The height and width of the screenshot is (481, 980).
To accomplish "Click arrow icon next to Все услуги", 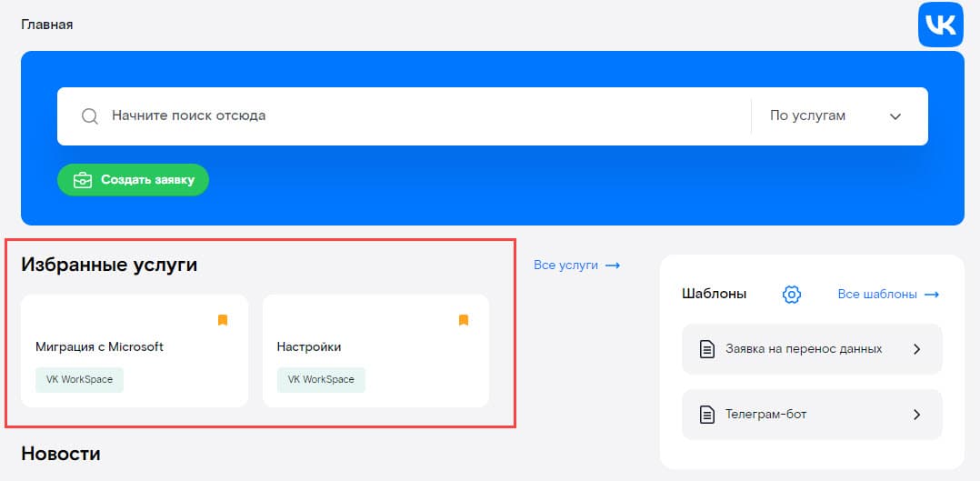I will point(613,266).
